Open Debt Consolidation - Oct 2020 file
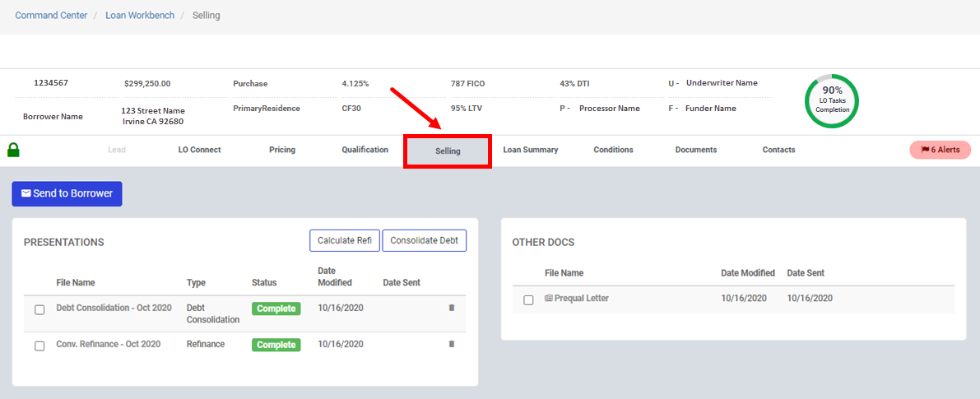The width and height of the screenshot is (980, 399). tap(114, 308)
